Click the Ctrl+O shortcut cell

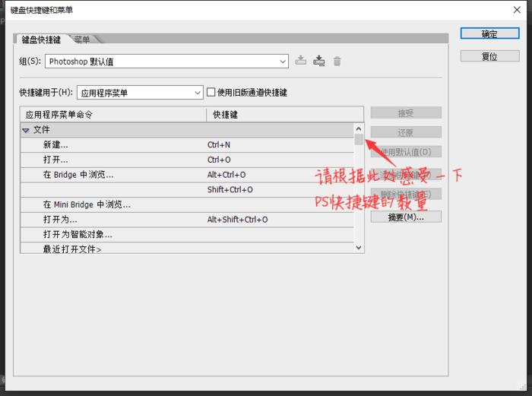click(x=219, y=160)
